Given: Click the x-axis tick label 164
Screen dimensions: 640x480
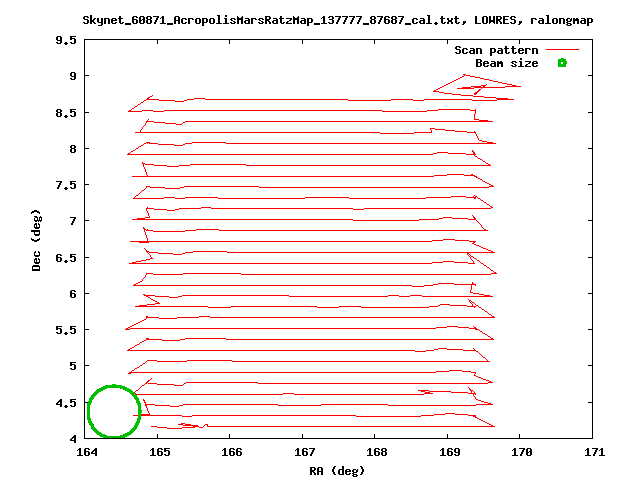Looking at the screenshot, I should point(87,452).
